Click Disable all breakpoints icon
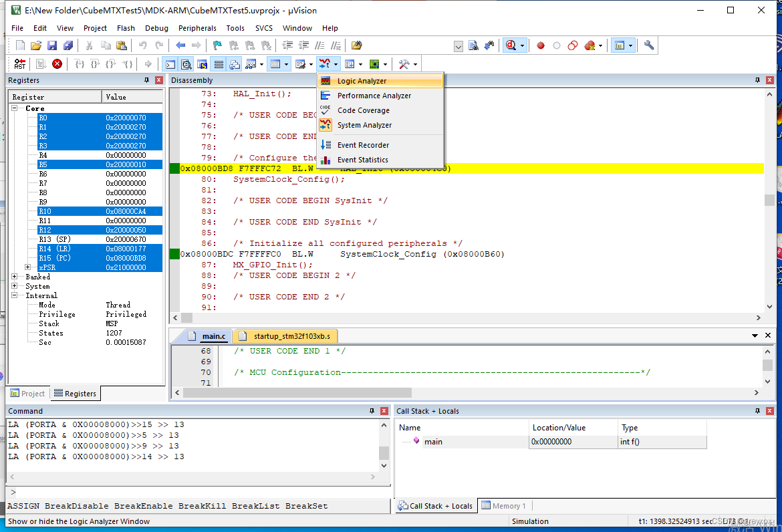 point(573,45)
